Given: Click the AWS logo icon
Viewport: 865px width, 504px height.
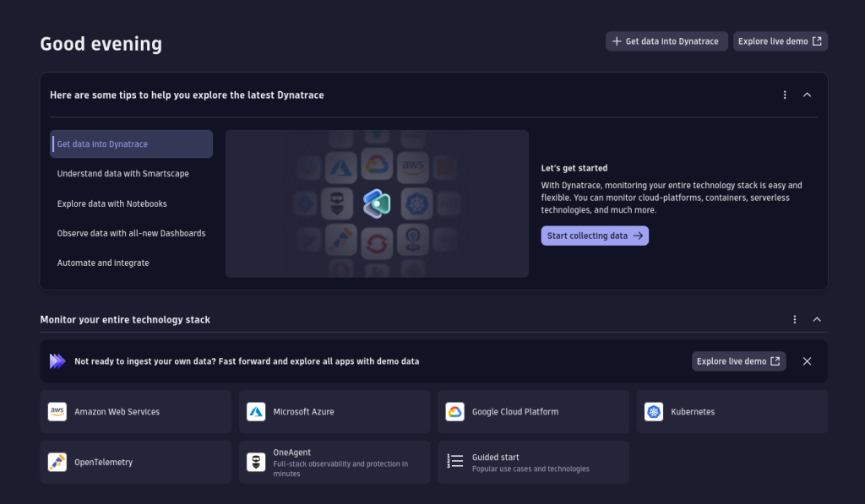Looking at the screenshot, I should click(x=57, y=411).
